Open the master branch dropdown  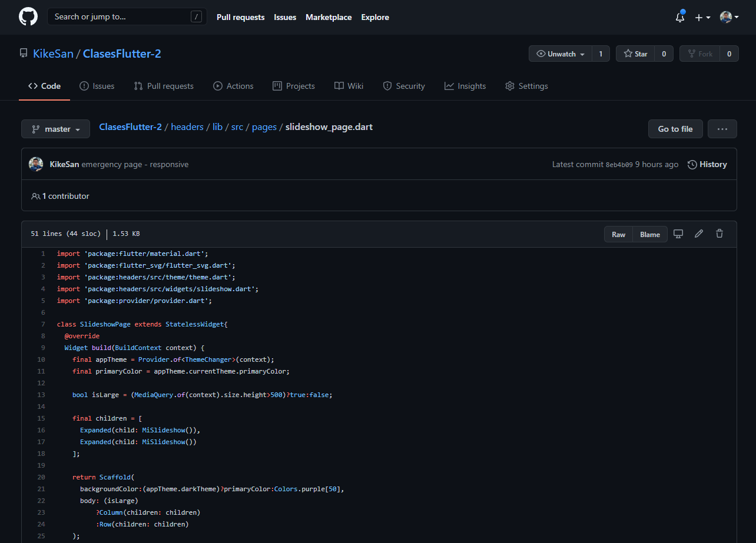55,128
